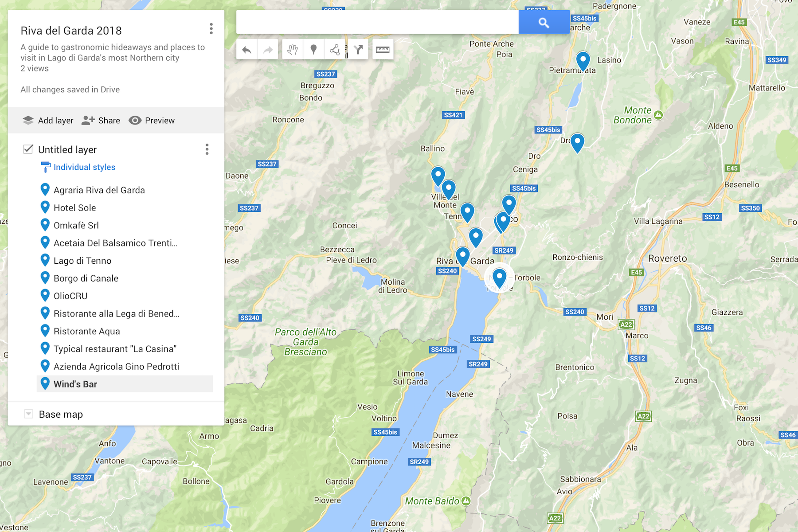Expand the Base map dropdown arrow
Screen dimensions: 798x532
(28, 414)
